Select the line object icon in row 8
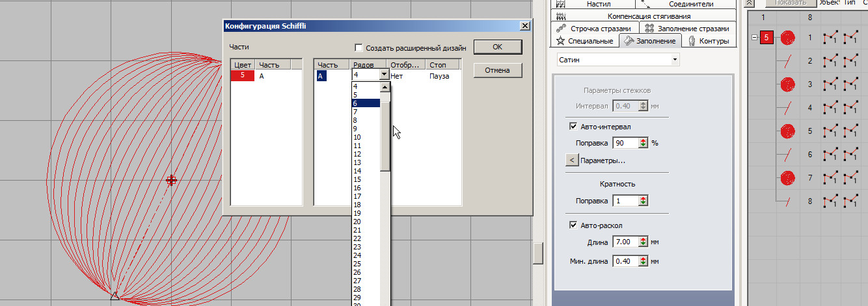868x306 pixels. tap(787, 201)
